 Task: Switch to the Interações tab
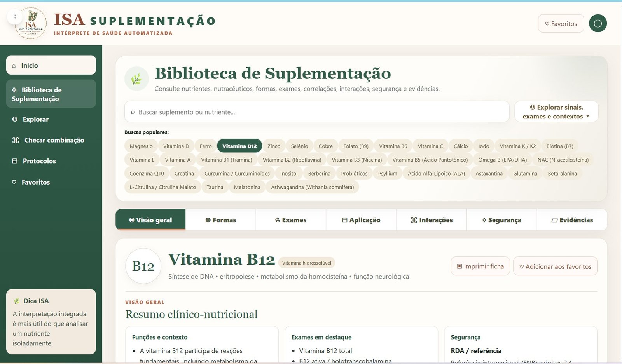(x=432, y=220)
